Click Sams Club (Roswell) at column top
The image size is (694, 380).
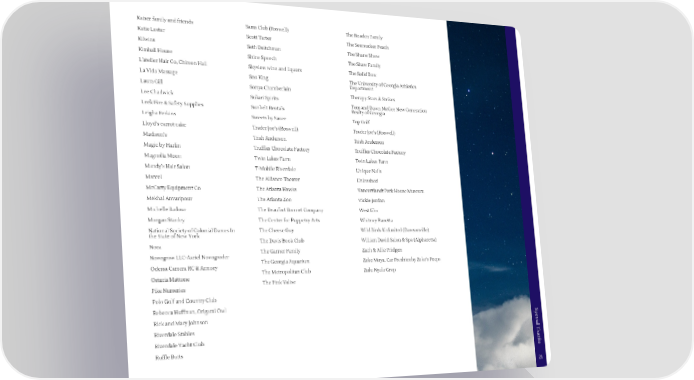(267, 29)
